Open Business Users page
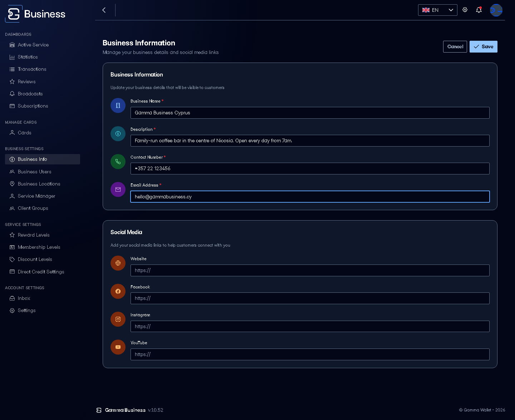 (43, 172)
